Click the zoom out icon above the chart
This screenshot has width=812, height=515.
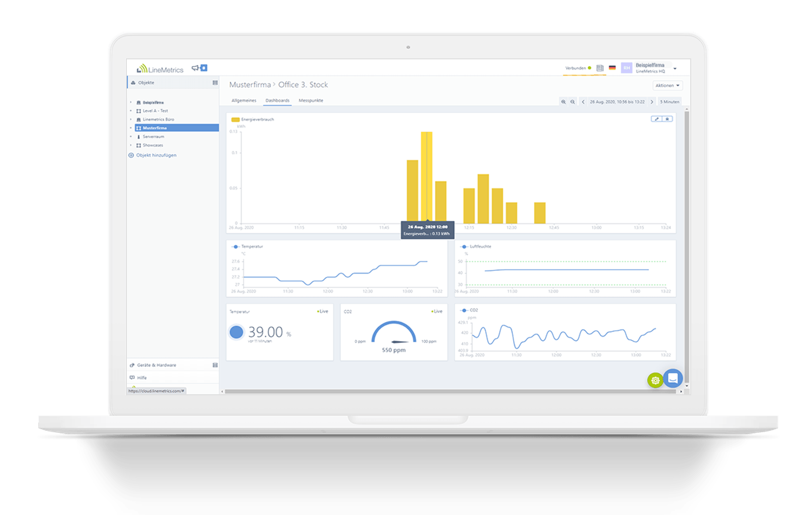pyautogui.click(x=573, y=101)
